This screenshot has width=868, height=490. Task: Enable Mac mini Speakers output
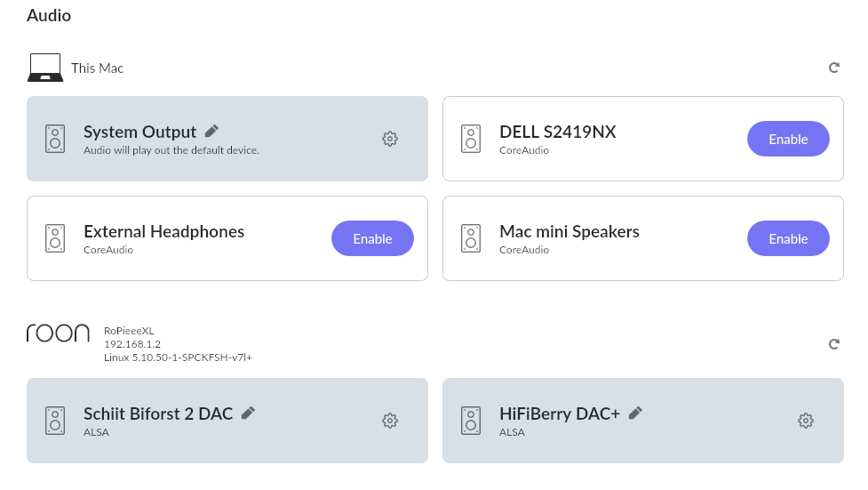(788, 238)
